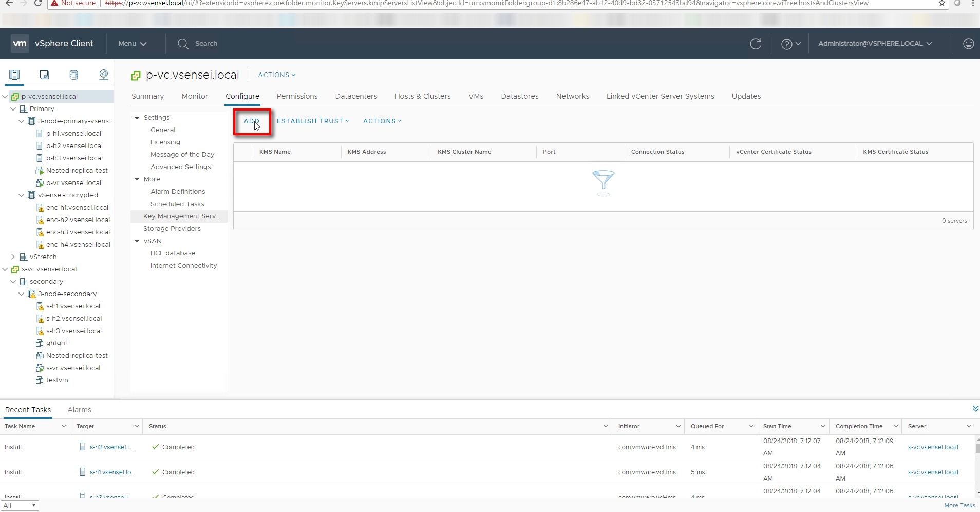The image size is (980, 512).
Task: Open the Hosts and Clusters inventory view icon
Action: tap(14, 75)
